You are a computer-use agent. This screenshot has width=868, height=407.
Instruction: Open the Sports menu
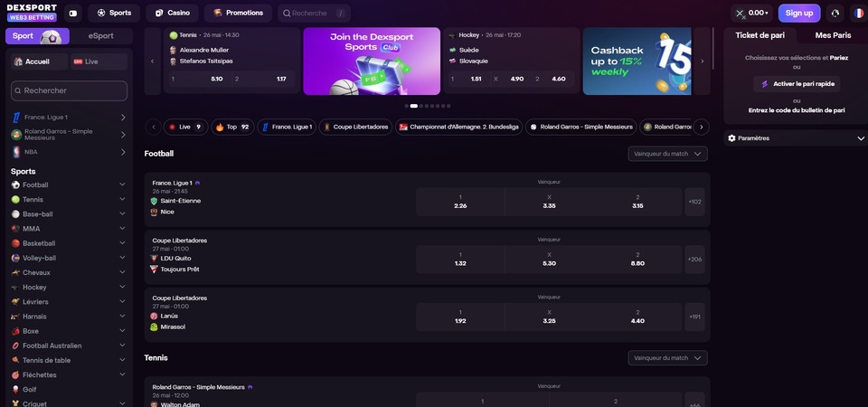tap(114, 13)
